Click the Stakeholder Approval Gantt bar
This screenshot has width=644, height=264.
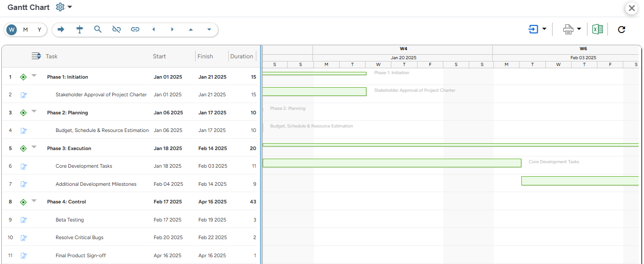click(314, 91)
